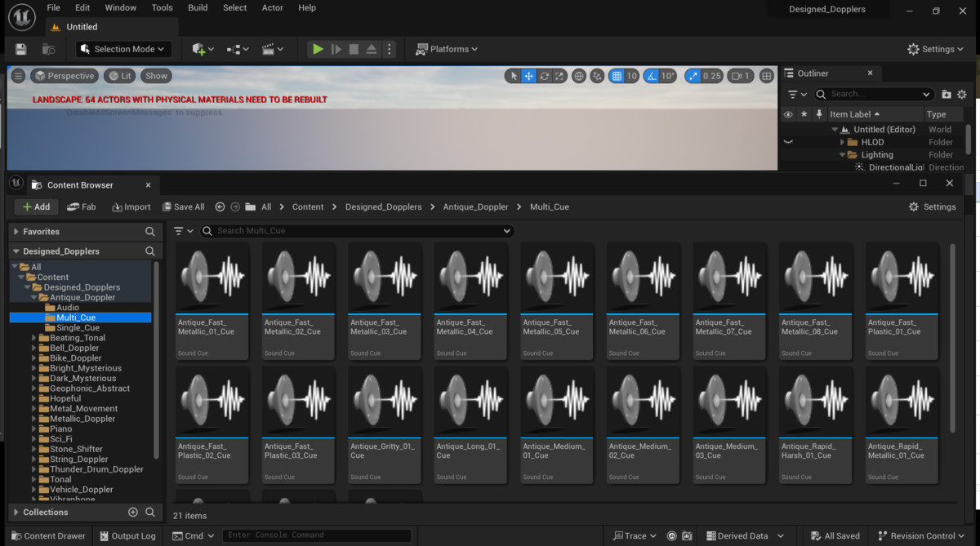The width and height of the screenshot is (980, 546).
Task: Select the Antique_Gritty_01_Cue sound cue thumbnail
Action: point(385,424)
